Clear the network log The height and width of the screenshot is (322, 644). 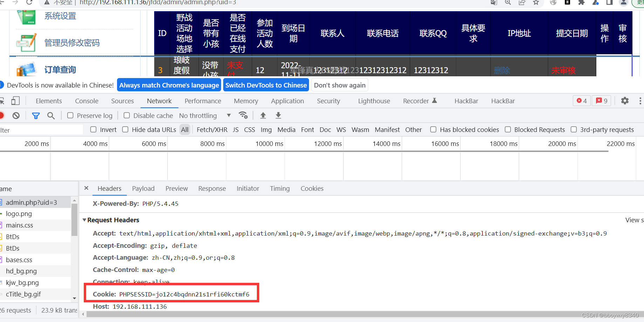click(x=16, y=115)
